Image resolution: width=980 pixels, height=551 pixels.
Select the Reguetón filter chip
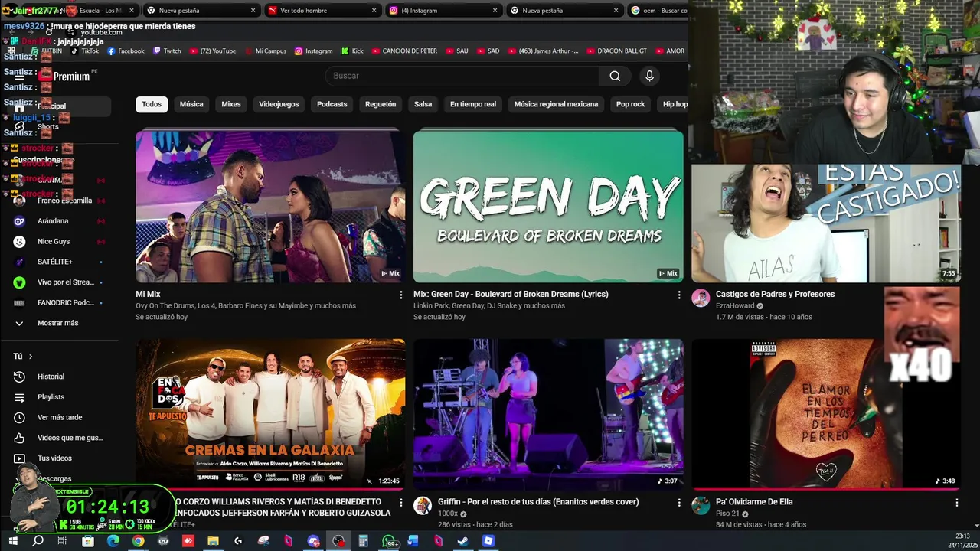[381, 104]
